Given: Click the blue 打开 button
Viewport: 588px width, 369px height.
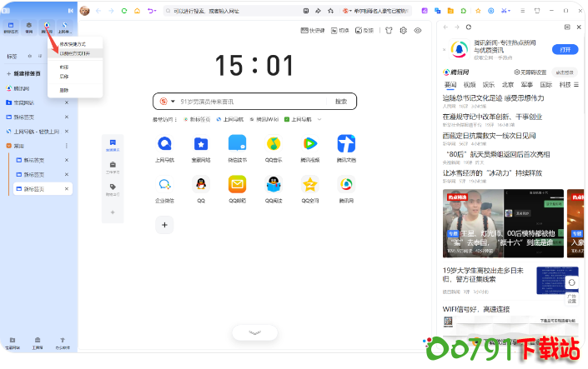Looking at the screenshot, I should tap(564, 49).
